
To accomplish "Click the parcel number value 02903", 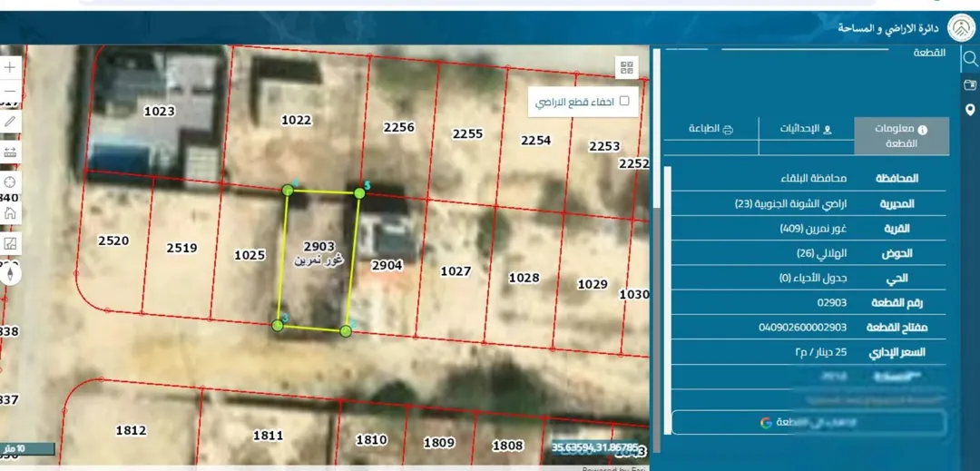I will [832, 303].
